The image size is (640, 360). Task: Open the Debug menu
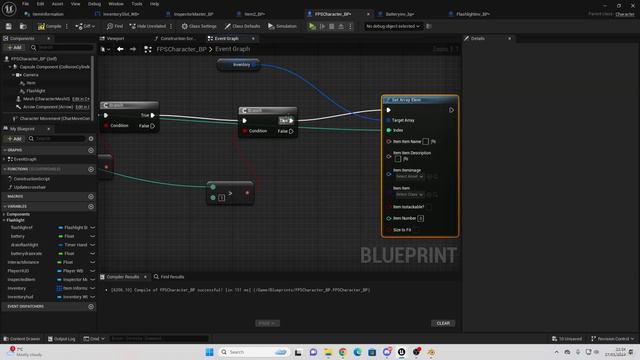94,4
